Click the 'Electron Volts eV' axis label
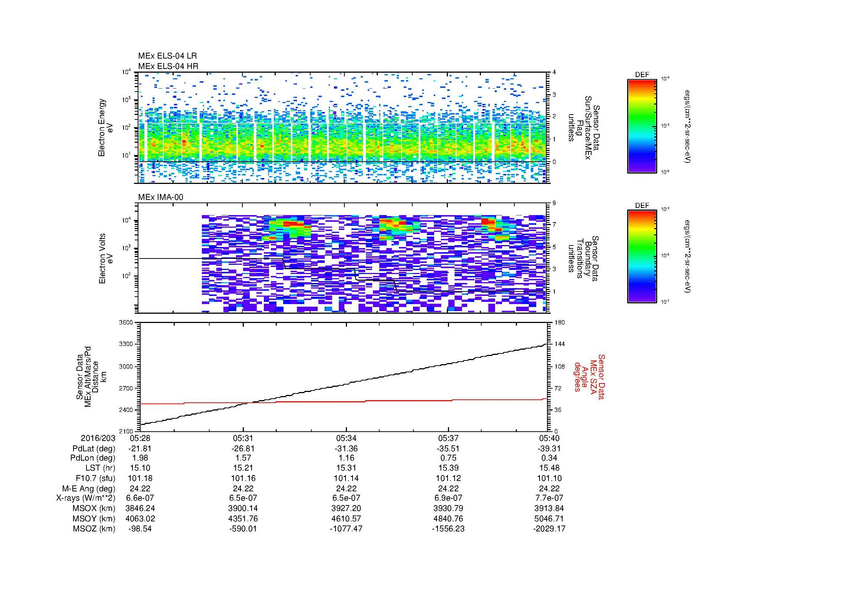868x613 pixels. [105, 258]
